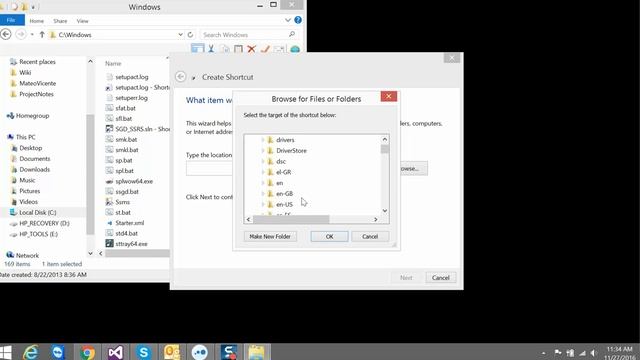
Task: Click Make New Folder button
Action: pyautogui.click(x=270, y=236)
